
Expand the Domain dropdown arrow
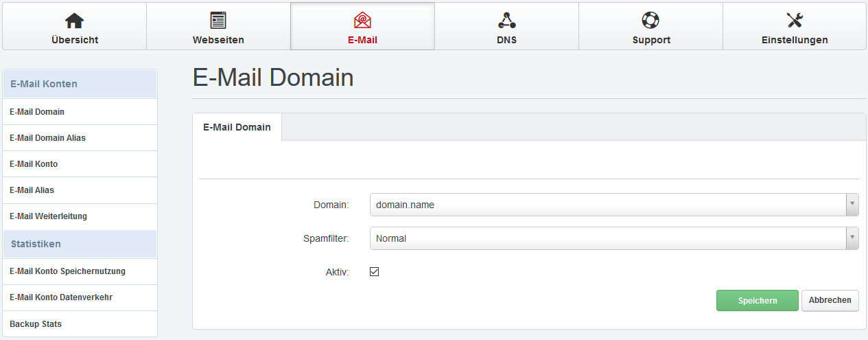pyautogui.click(x=852, y=205)
